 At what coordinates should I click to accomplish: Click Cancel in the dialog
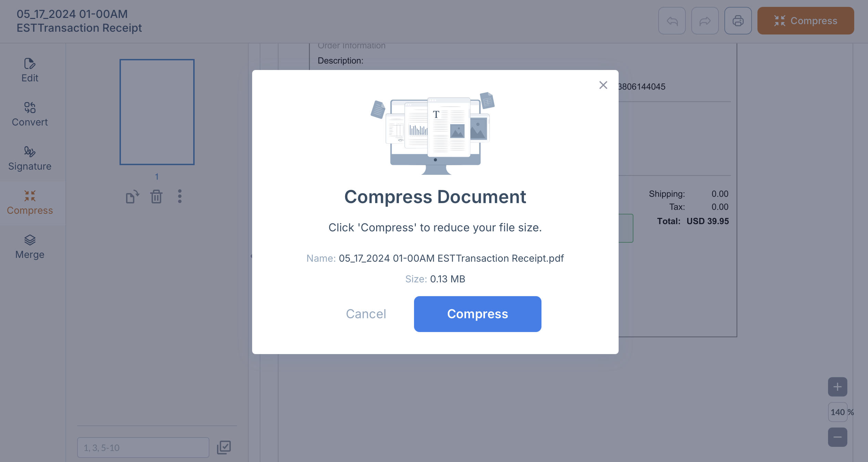coord(366,314)
